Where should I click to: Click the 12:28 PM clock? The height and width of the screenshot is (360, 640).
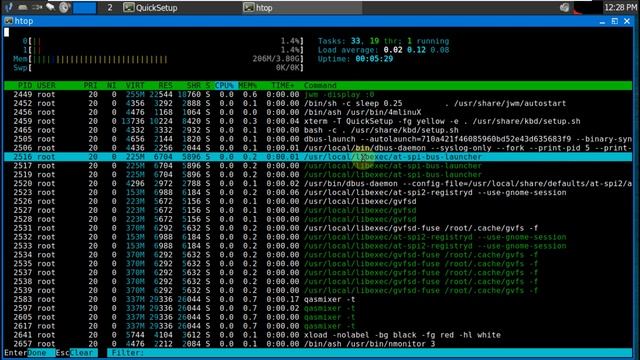point(620,7)
